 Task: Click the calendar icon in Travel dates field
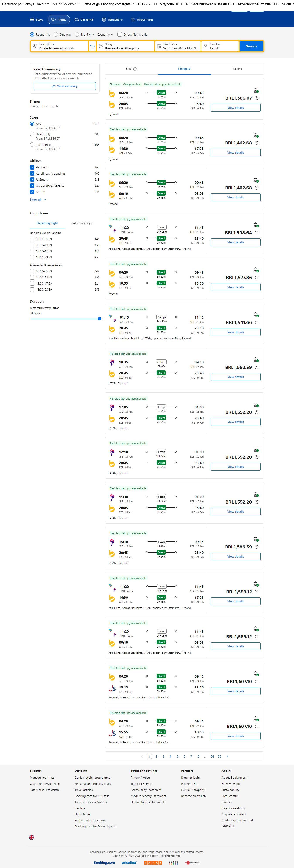pos(159,46)
